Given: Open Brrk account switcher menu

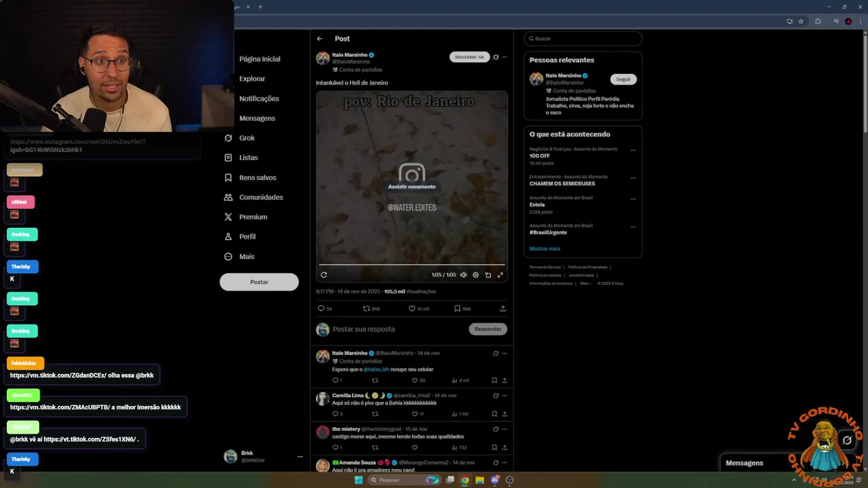Looking at the screenshot, I should tap(263, 457).
